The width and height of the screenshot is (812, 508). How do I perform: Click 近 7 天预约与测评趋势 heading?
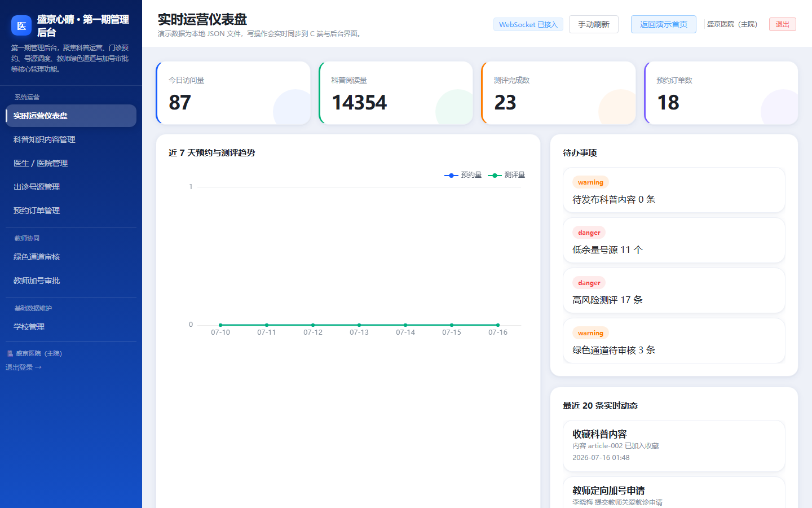tap(211, 153)
